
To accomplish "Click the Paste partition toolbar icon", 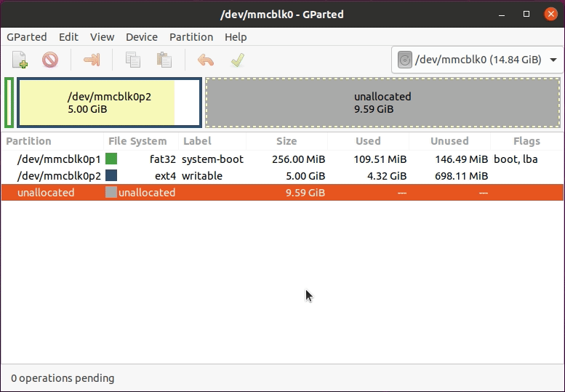I will click(x=164, y=60).
